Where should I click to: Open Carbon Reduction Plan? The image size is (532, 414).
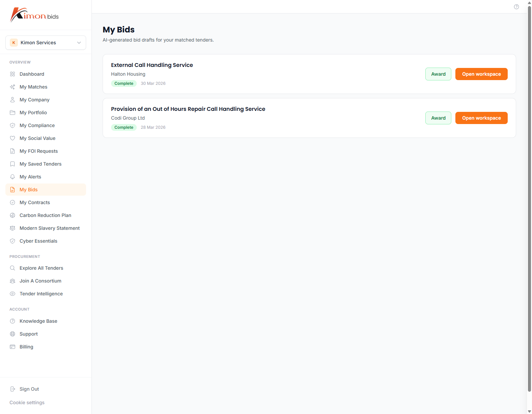tap(46, 215)
